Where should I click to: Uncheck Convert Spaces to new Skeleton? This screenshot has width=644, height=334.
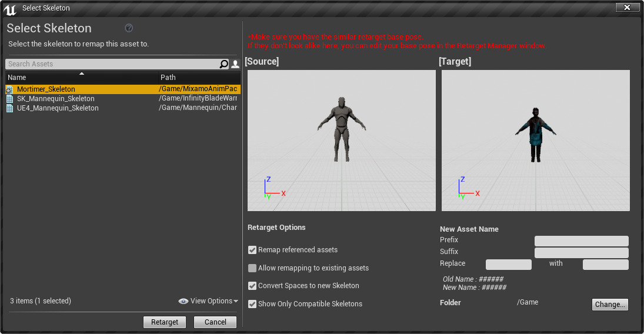tap(252, 286)
